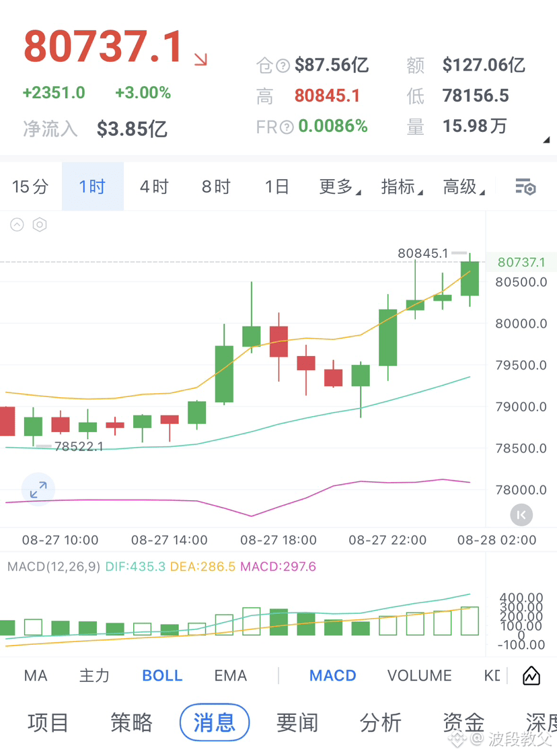Viewport: 557px width, 756px height.
Task: Tap the MACD(12,26,9) parameters label
Action: click(x=54, y=567)
